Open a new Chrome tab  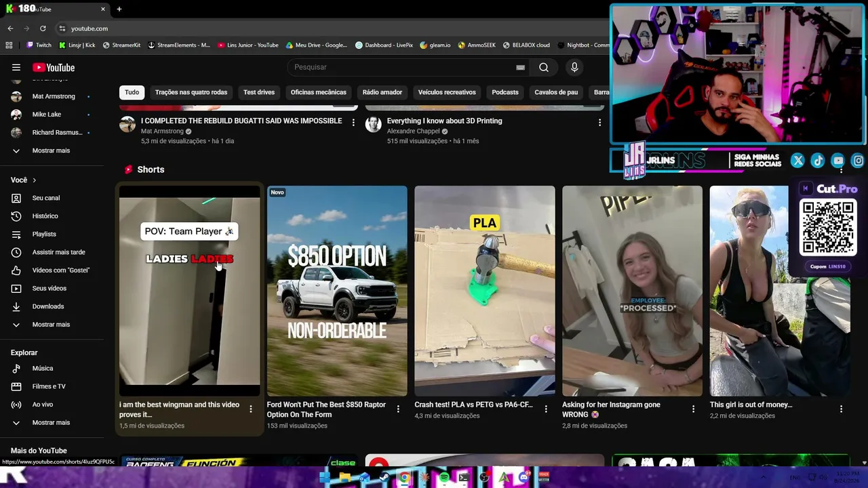pos(119,9)
